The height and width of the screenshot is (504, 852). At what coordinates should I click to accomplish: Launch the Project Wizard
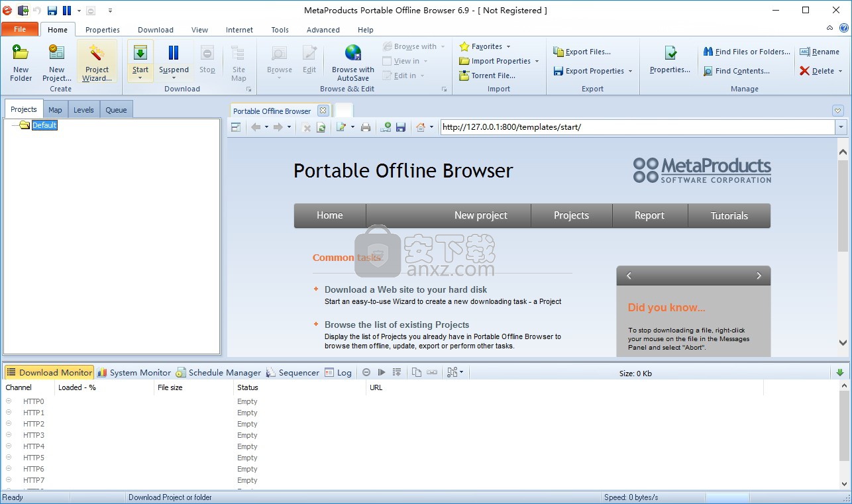point(97,62)
